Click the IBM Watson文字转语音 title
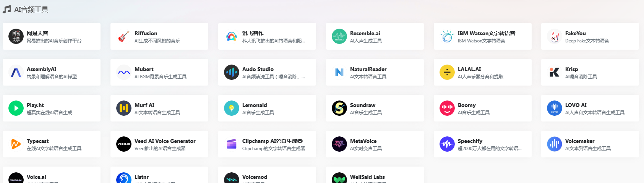This screenshot has height=183, width=644. 487,33
